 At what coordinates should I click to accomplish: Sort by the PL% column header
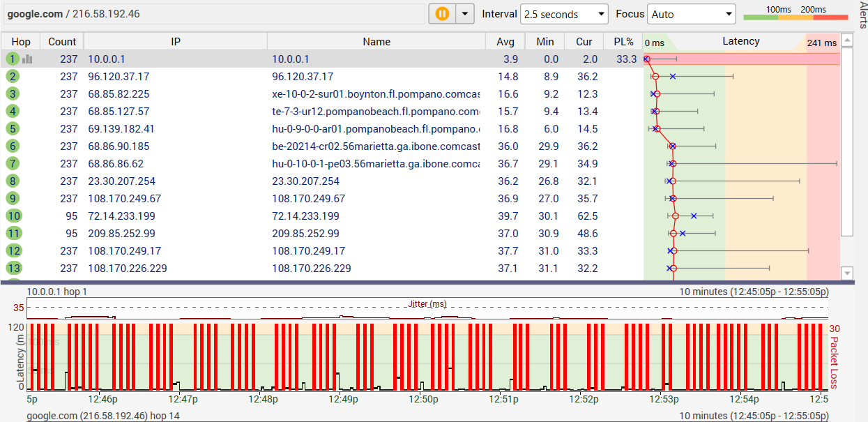623,42
